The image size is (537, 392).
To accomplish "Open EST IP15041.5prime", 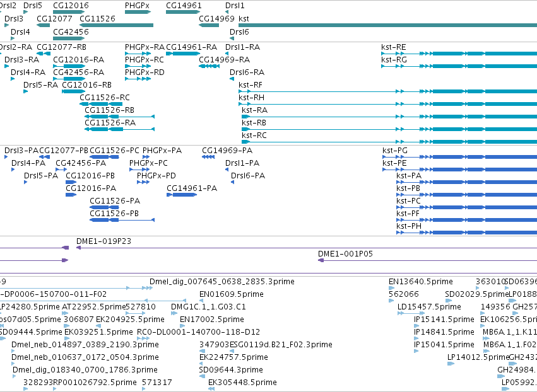I will click(444, 345).
